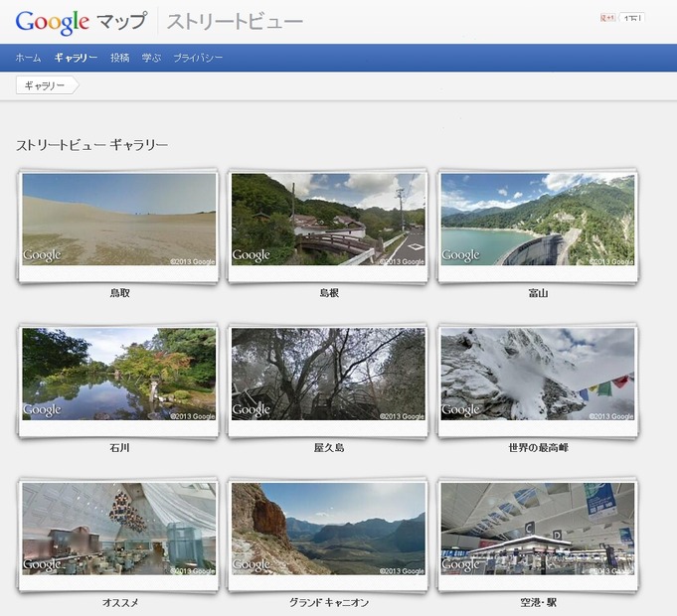
Task: Click the 島根 caption link
Action: click(x=329, y=293)
